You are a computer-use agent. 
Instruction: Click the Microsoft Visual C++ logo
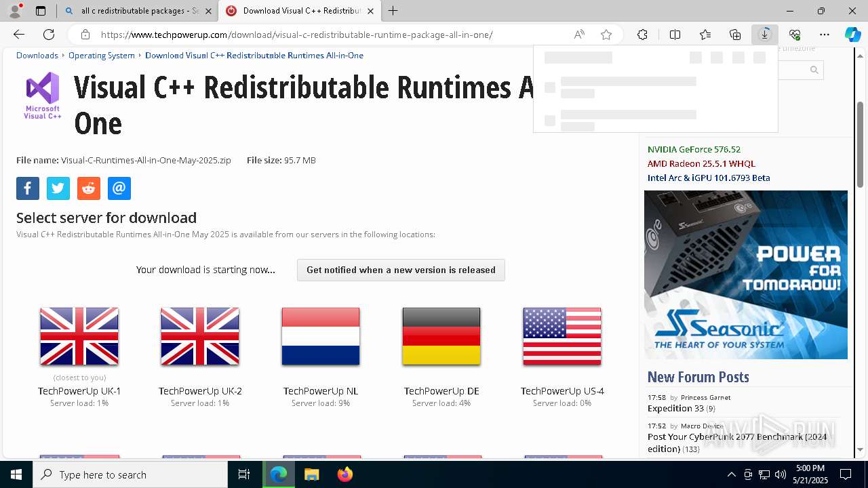click(x=43, y=96)
